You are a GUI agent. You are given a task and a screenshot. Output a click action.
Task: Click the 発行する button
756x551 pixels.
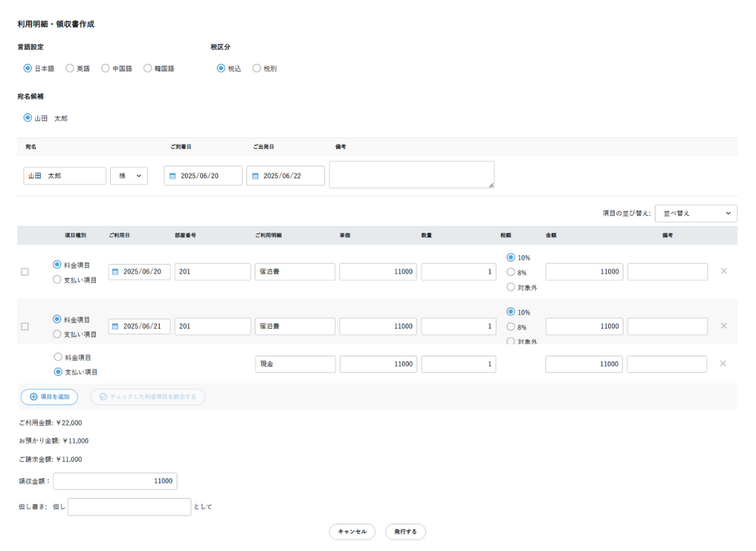tap(405, 532)
